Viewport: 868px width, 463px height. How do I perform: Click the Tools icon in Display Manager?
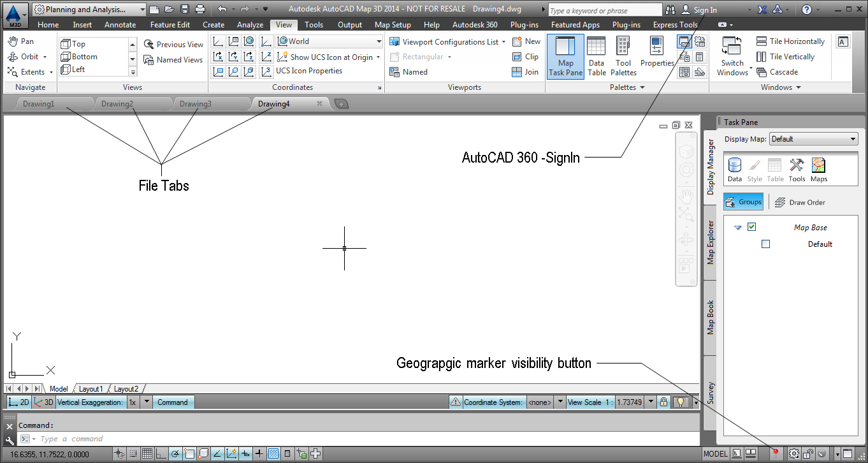[x=797, y=170]
